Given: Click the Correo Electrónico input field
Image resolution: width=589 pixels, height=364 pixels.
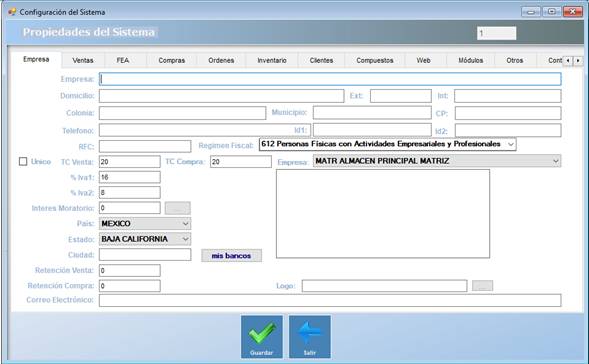Looking at the screenshot, I should tap(330, 301).
